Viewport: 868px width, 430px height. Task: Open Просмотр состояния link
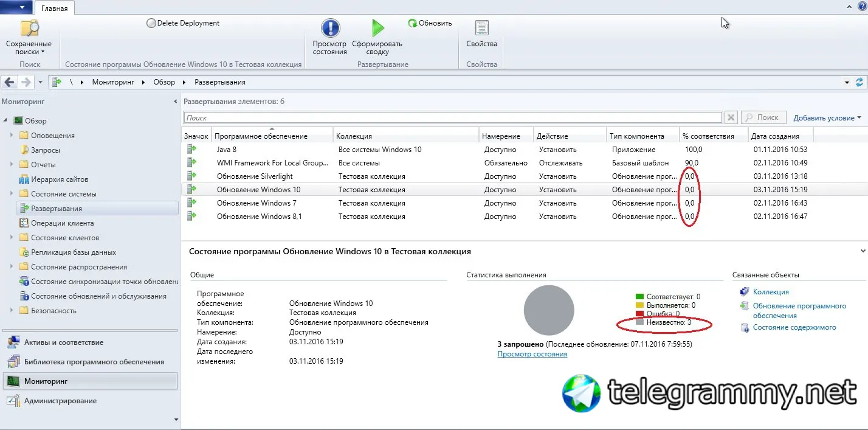(x=532, y=354)
